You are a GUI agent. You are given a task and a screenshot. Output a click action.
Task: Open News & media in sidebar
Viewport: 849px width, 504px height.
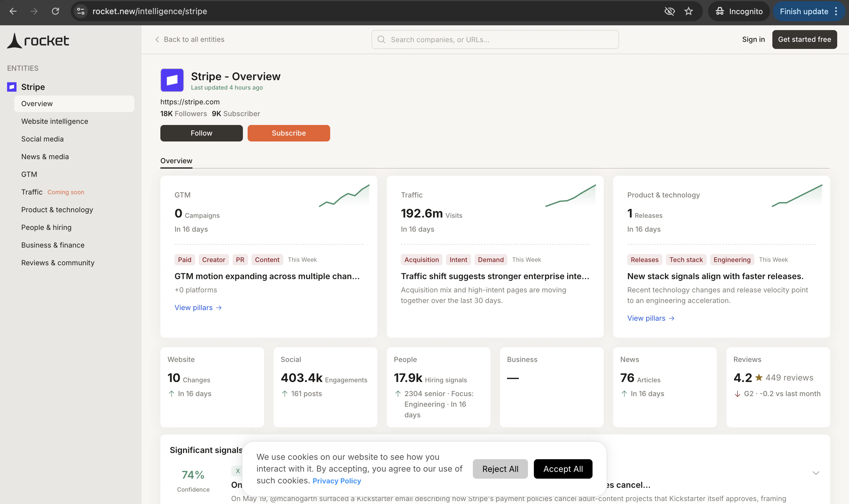tap(45, 157)
